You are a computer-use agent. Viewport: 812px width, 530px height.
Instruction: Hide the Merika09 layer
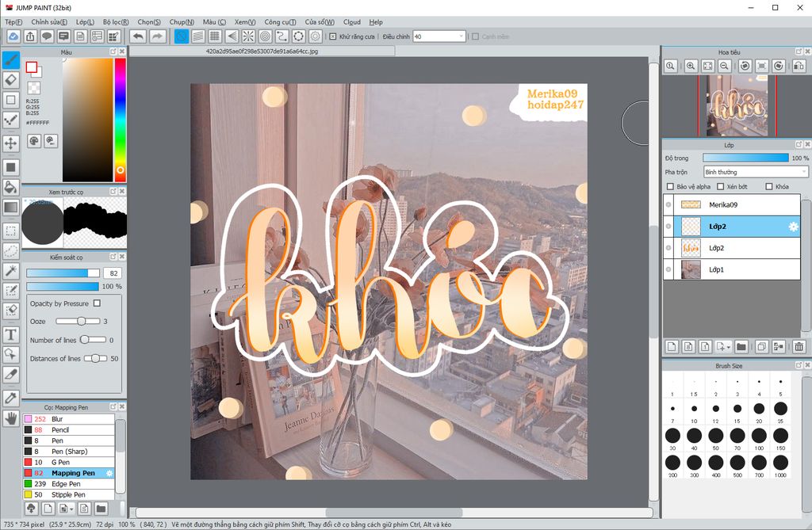668,205
